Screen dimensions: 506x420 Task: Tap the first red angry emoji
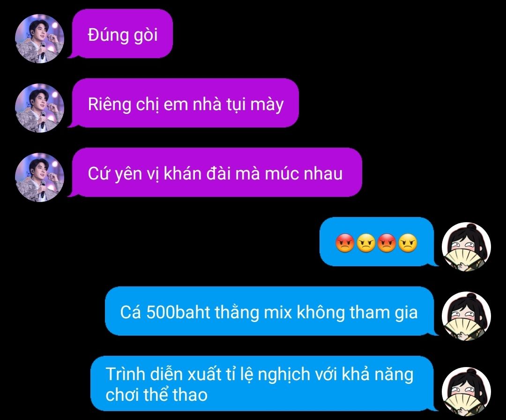tap(345, 243)
